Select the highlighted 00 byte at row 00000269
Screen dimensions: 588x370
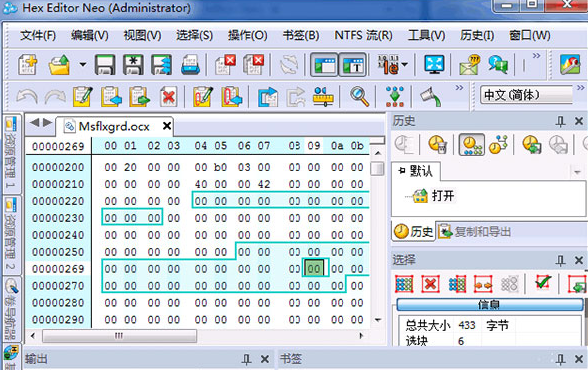[314, 268]
